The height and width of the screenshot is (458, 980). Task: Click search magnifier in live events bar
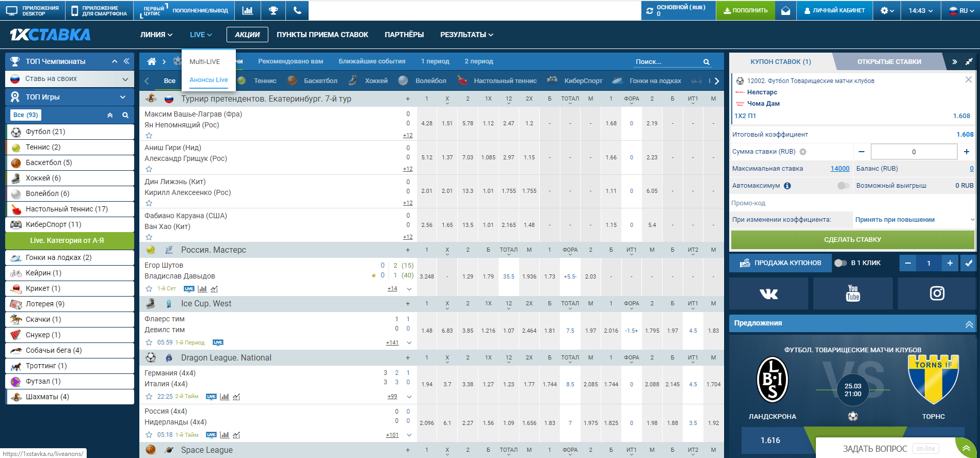(x=706, y=62)
